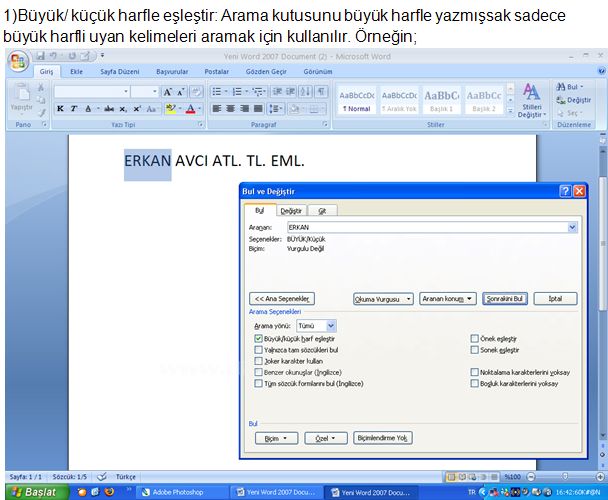Click the Word help icon in ribbon

point(601,71)
